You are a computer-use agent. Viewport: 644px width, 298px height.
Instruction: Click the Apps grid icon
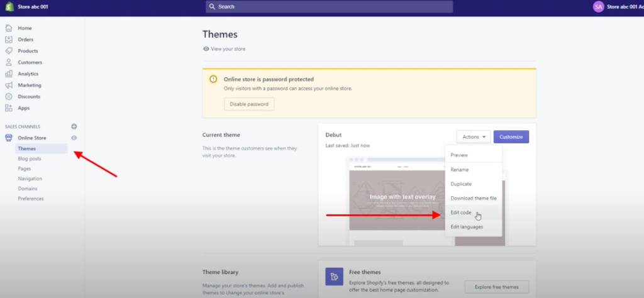(9, 108)
